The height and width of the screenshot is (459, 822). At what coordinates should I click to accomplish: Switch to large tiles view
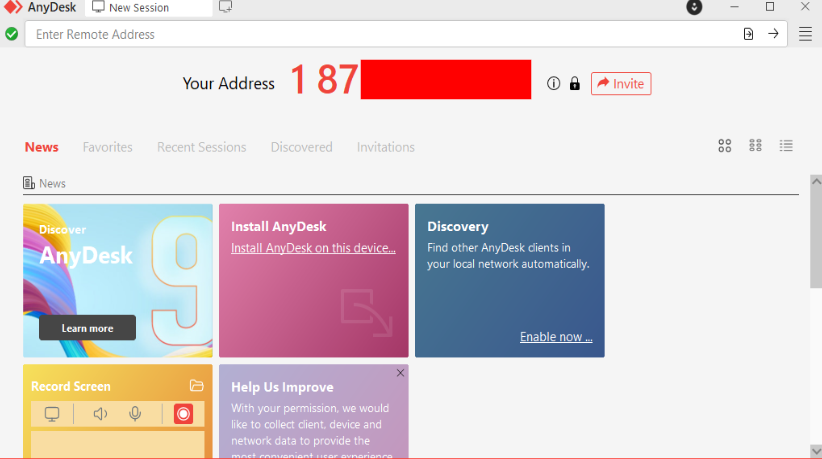point(724,146)
